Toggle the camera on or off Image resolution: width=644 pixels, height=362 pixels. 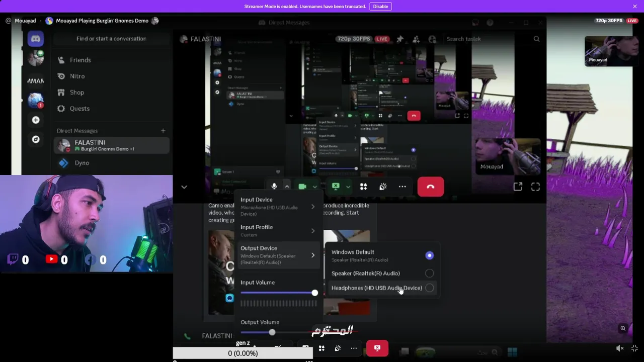click(x=302, y=187)
